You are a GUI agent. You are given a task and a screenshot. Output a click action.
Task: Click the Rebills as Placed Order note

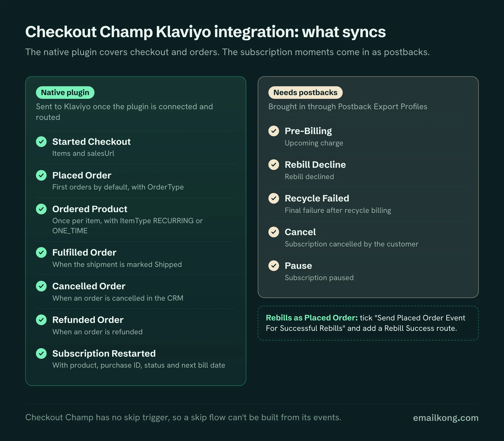click(x=368, y=323)
